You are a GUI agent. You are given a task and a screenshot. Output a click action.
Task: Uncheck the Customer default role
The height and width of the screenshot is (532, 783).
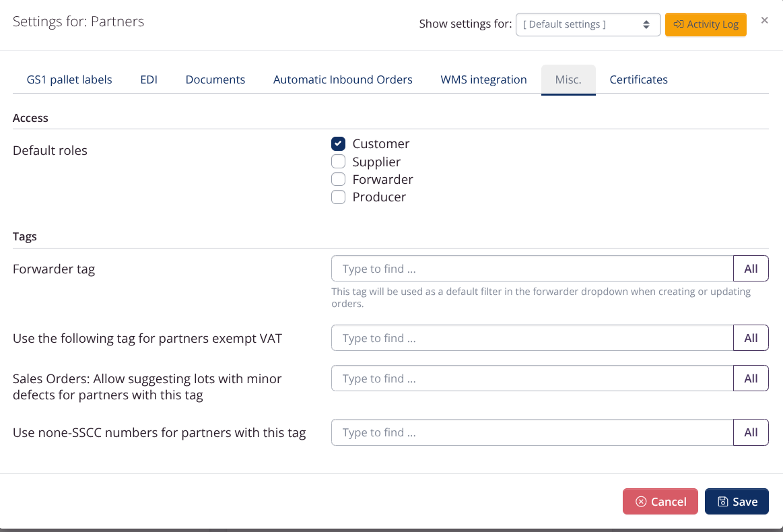[338, 143]
